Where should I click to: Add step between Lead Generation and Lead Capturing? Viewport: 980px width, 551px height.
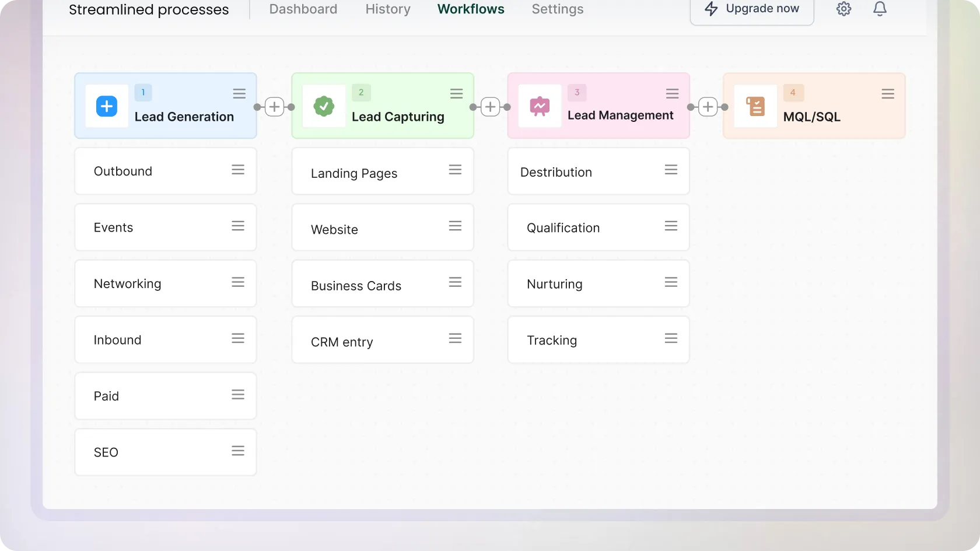274,107
